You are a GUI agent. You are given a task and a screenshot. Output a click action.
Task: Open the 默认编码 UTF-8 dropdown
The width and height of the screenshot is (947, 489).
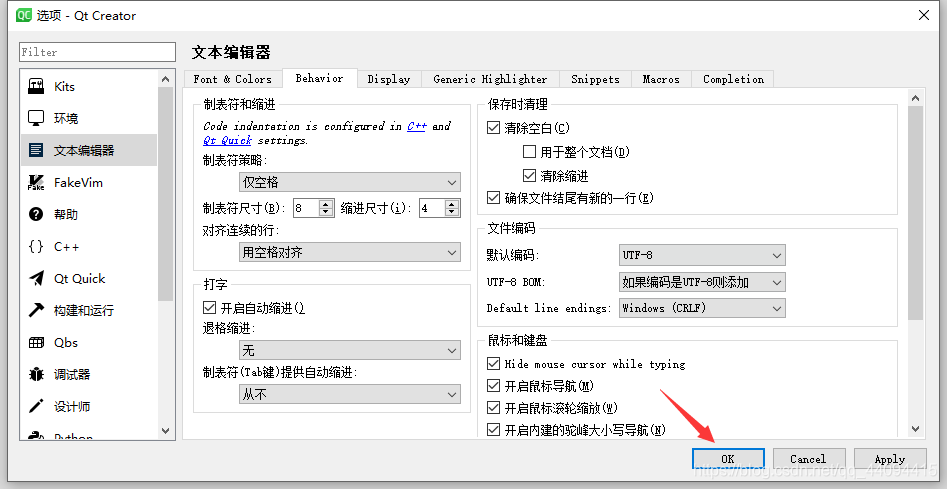(702, 255)
